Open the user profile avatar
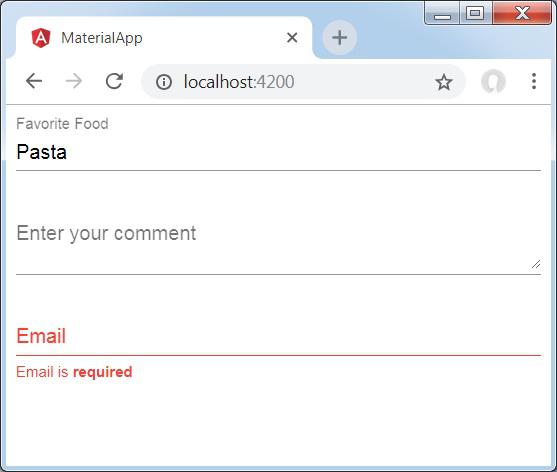This screenshot has height=472, width=557. [493, 82]
